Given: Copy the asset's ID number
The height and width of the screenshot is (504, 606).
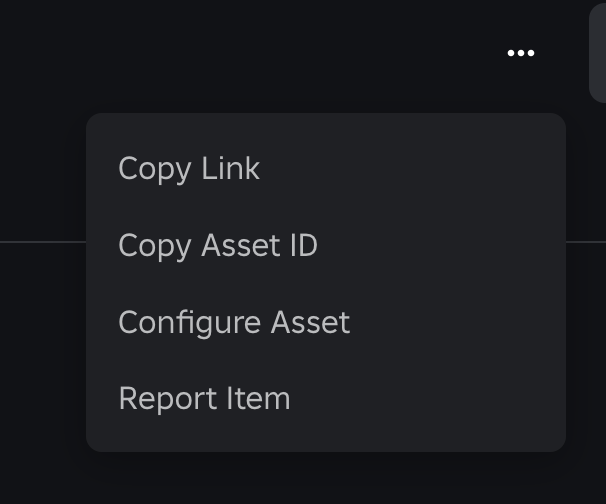Looking at the screenshot, I should click(218, 245).
